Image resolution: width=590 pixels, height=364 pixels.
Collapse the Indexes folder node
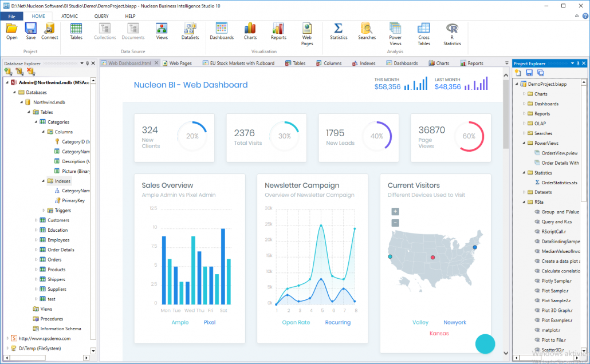point(44,181)
